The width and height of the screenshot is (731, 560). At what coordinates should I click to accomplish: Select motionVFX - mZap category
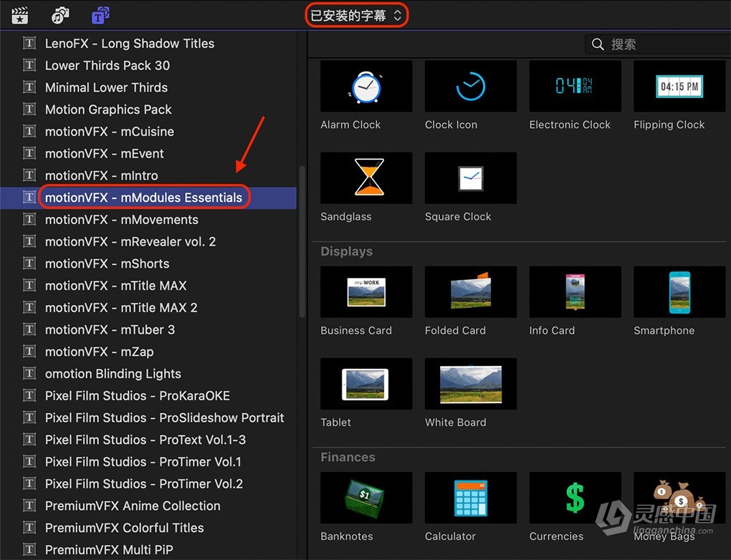(148, 352)
